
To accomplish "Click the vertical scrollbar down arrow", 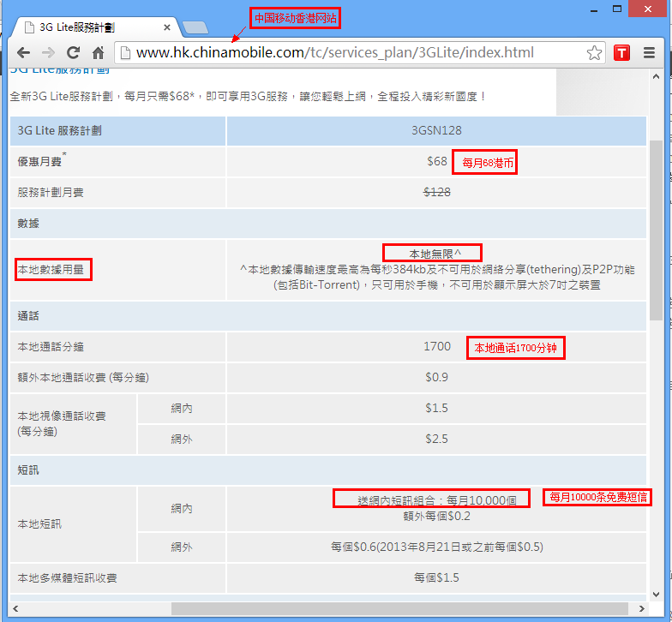I will click(656, 595).
